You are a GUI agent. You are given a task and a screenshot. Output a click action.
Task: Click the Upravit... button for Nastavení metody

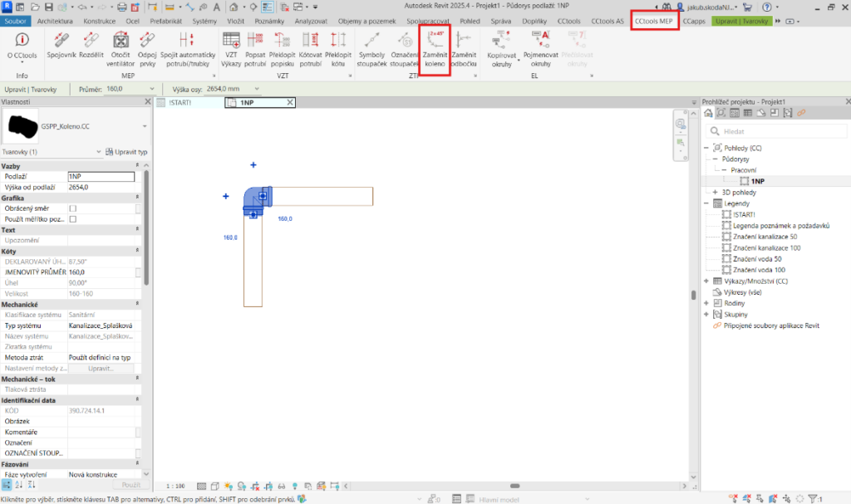point(101,369)
